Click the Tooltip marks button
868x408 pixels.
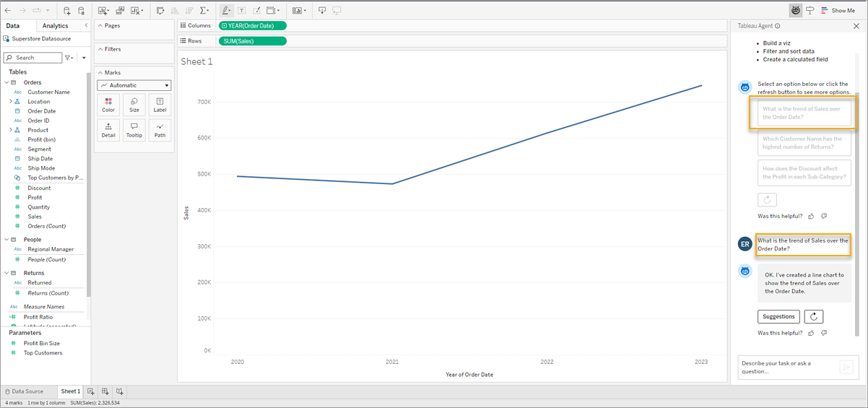(x=134, y=130)
